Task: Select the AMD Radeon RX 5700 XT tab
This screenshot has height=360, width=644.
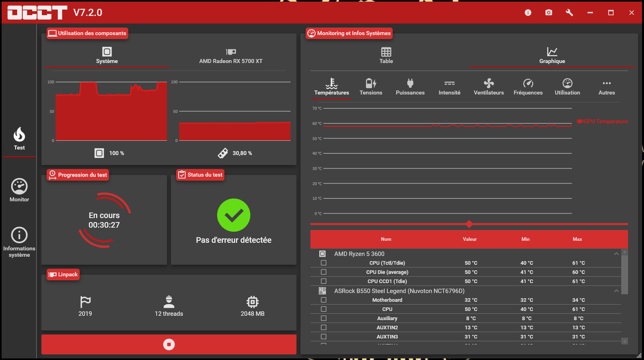Action: click(x=231, y=56)
